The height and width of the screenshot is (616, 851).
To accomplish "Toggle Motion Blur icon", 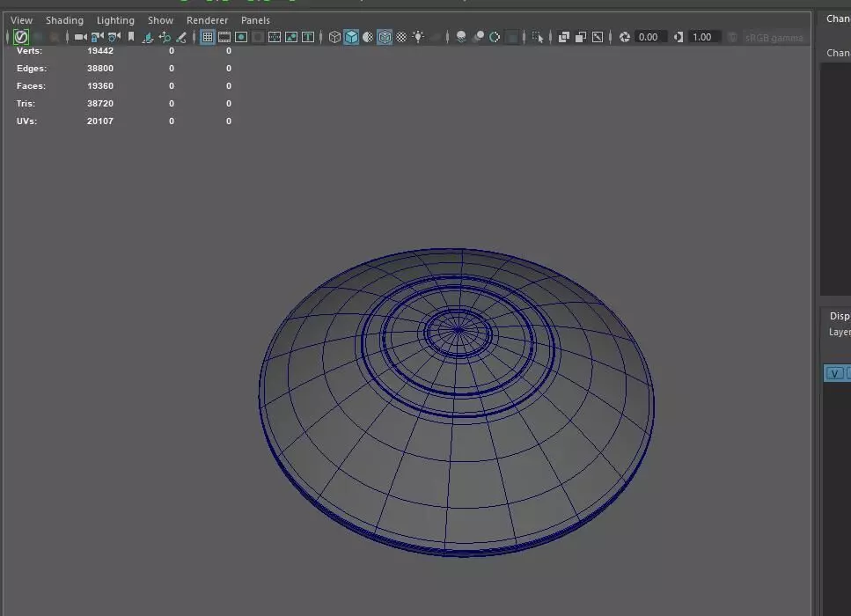I will point(478,37).
